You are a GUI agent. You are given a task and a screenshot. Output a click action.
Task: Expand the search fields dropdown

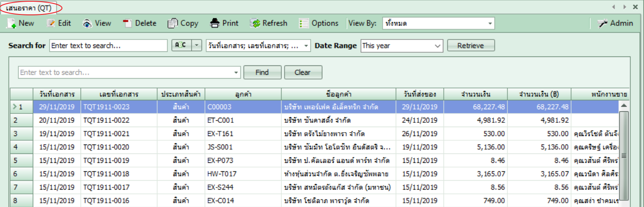tap(307, 45)
